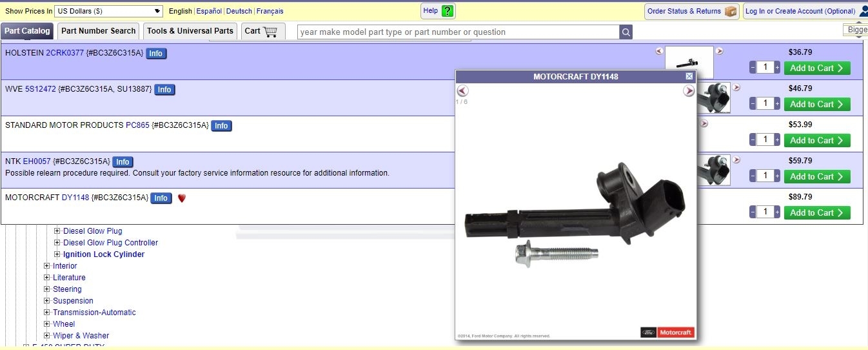Add NTK $59.79 part to cart
Screen dimensions: 868x350
817,176
